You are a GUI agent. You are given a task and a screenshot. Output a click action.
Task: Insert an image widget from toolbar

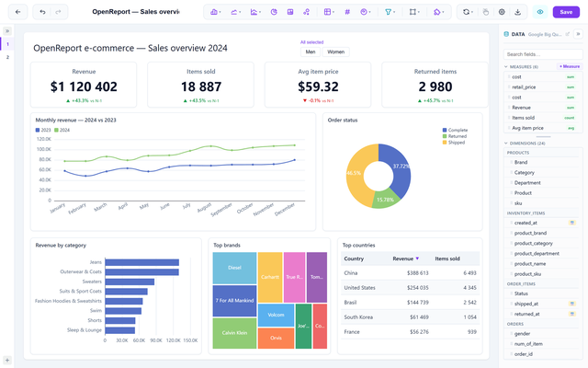[x=290, y=12]
